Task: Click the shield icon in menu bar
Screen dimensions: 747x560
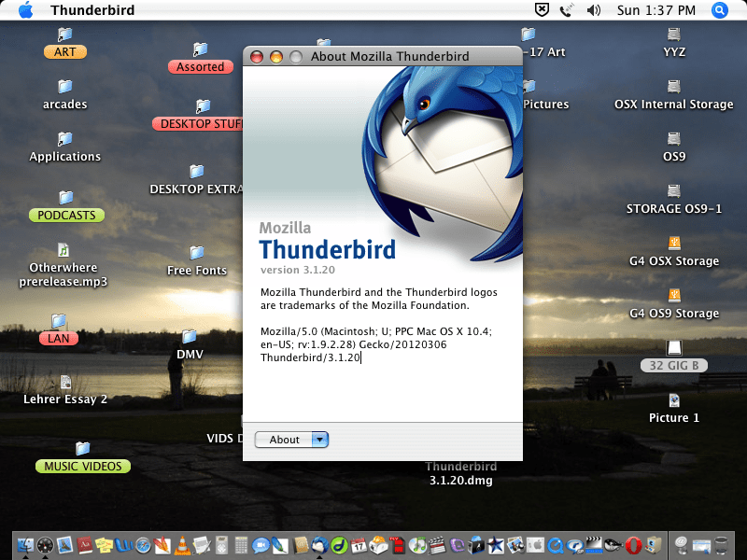Action: point(542,9)
